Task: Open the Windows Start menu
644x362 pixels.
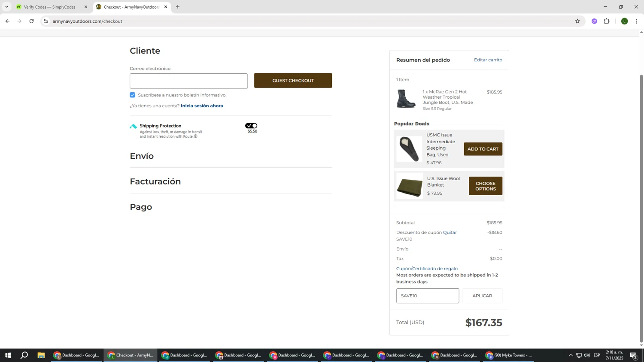Action: click(x=8, y=355)
